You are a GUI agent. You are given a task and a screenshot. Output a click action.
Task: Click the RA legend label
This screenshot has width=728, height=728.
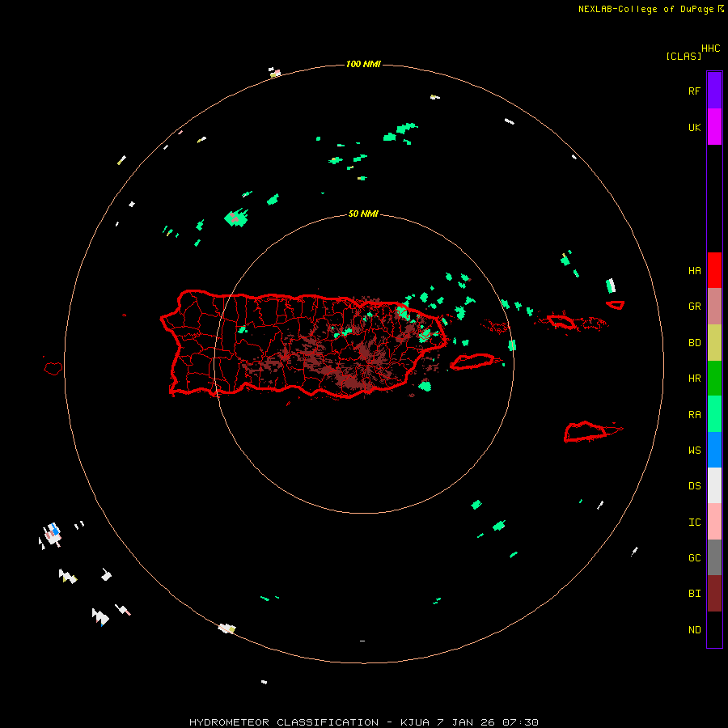(694, 415)
